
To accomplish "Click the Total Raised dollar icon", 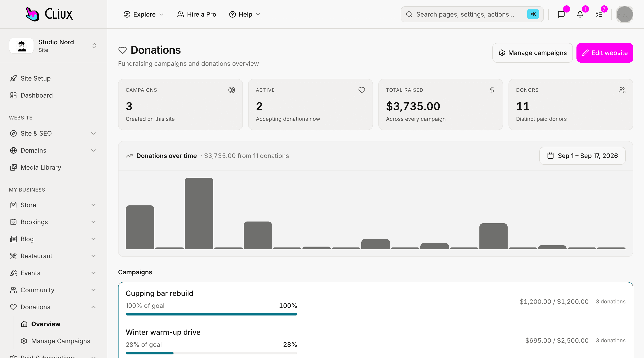I will pos(492,90).
